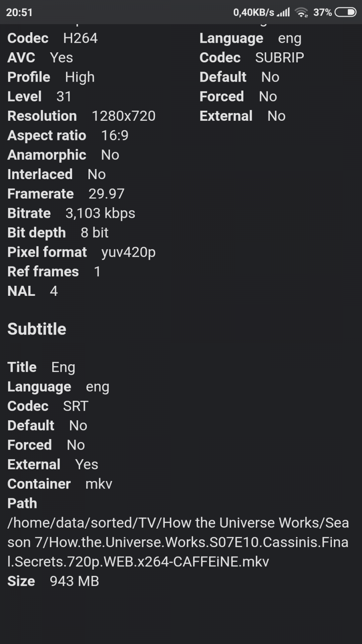Tap the 29.97 framerate value

click(107, 194)
